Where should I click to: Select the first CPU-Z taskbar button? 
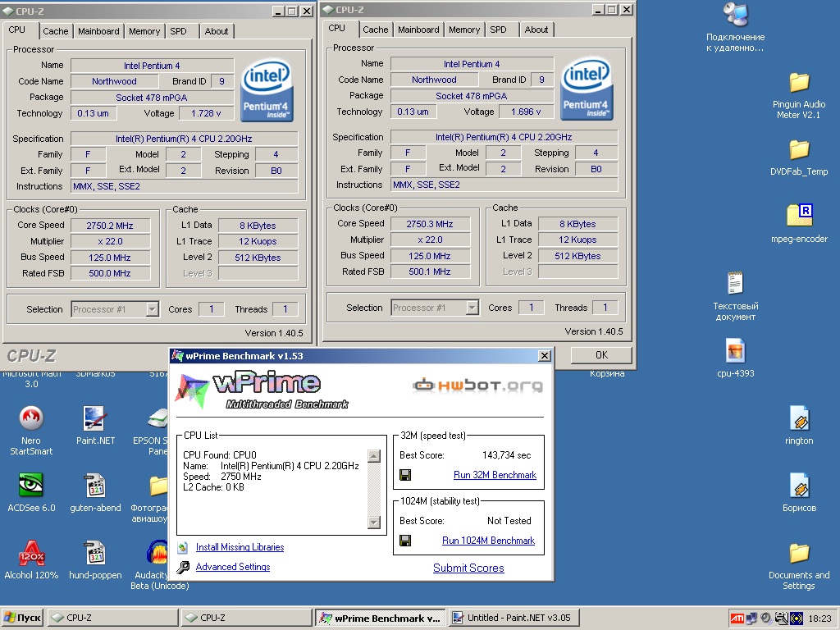coord(113,618)
